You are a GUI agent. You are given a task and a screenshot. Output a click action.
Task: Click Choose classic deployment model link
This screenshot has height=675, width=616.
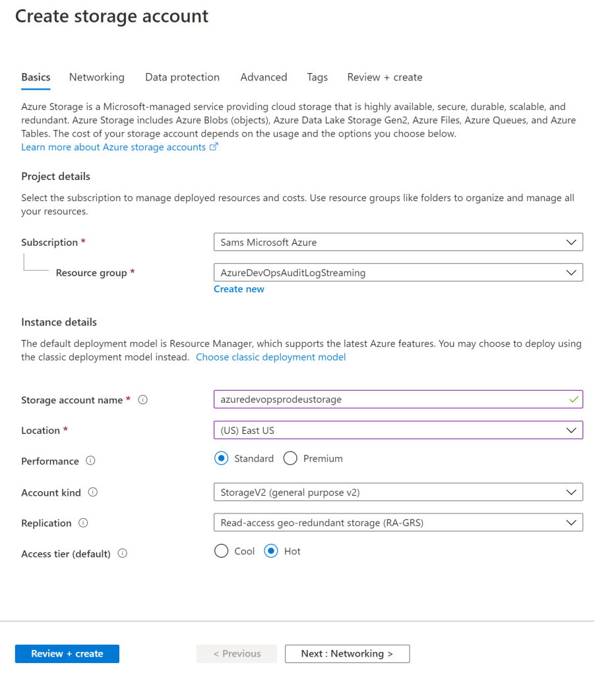[x=270, y=357]
